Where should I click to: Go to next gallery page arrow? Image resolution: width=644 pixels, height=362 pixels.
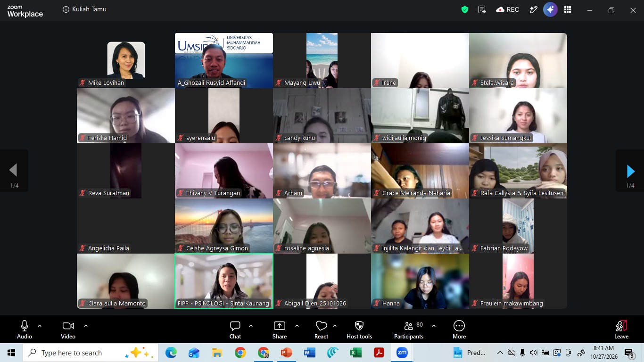point(630,171)
